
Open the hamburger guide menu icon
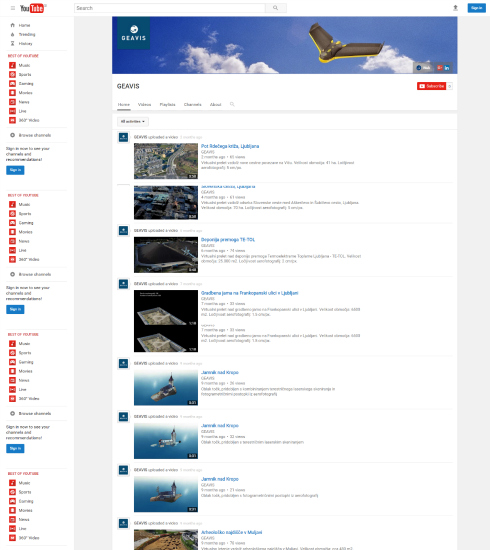13,8
